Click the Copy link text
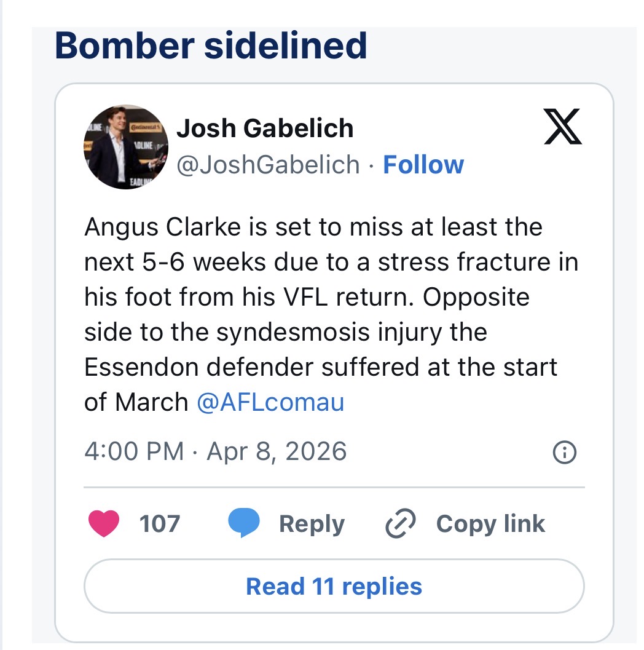Image resolution: width=644 pixels, height=650 pixels. (490, 524)
